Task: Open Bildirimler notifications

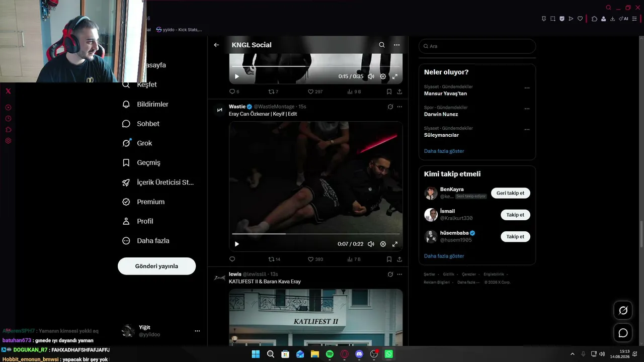Action: coord(145,104)
